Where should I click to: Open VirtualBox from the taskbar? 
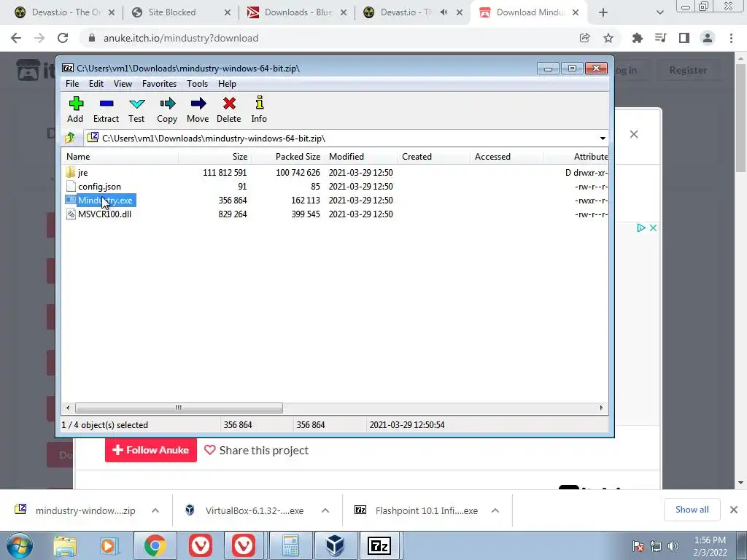pyautogui.click(x=335, y=545)
